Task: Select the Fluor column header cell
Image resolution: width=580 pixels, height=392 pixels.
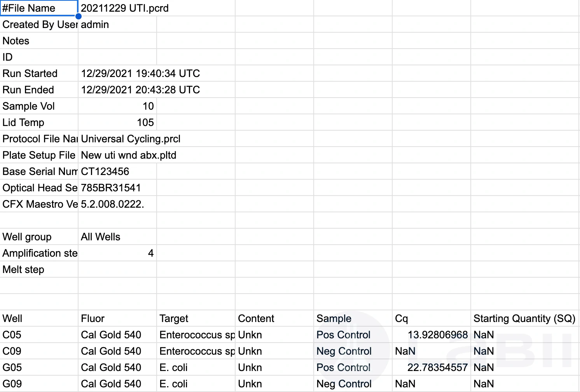Action: [x=117, y=318]
